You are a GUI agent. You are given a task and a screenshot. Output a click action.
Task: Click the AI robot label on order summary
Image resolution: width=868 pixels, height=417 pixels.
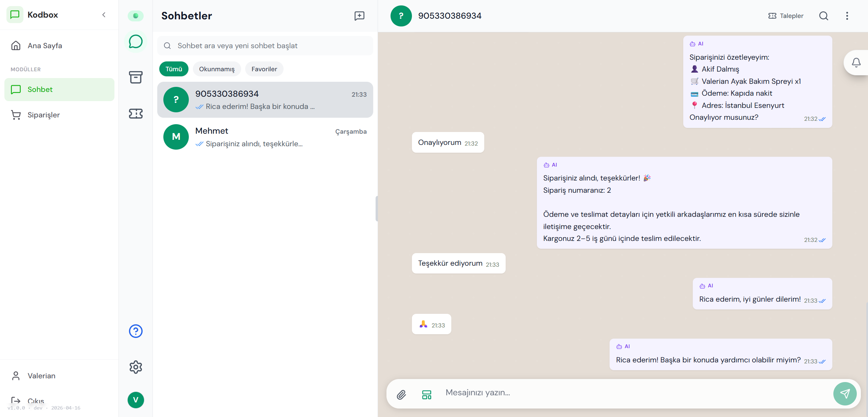697,44
